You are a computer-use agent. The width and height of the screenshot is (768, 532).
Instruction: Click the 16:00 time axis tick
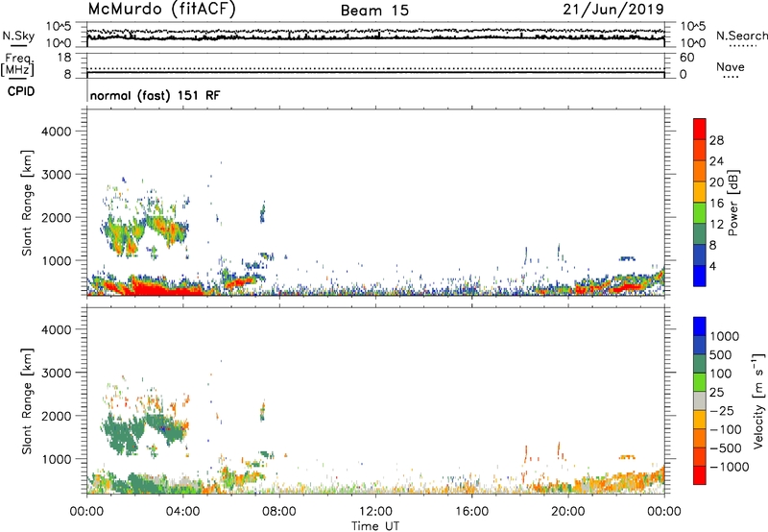tap(471, 512)
